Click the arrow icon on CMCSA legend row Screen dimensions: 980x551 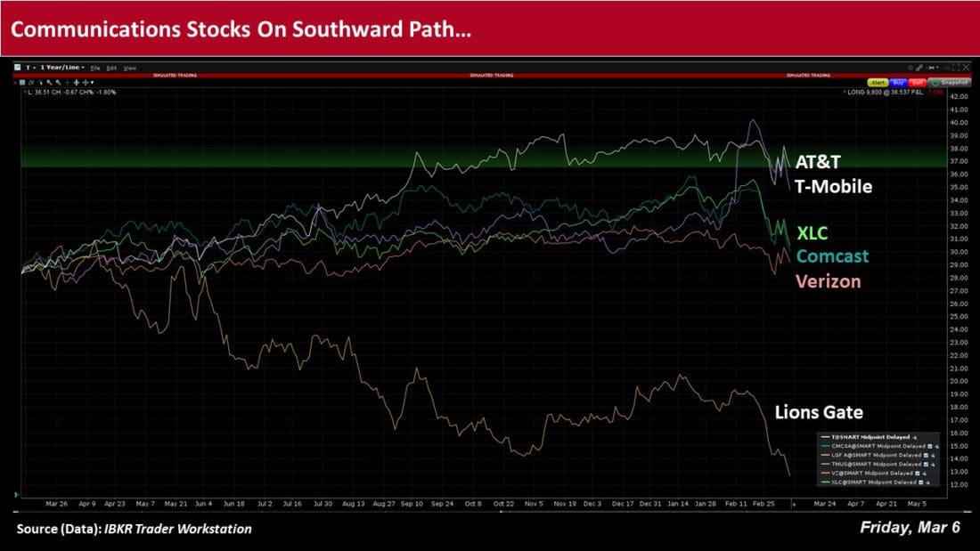(936, 447)
